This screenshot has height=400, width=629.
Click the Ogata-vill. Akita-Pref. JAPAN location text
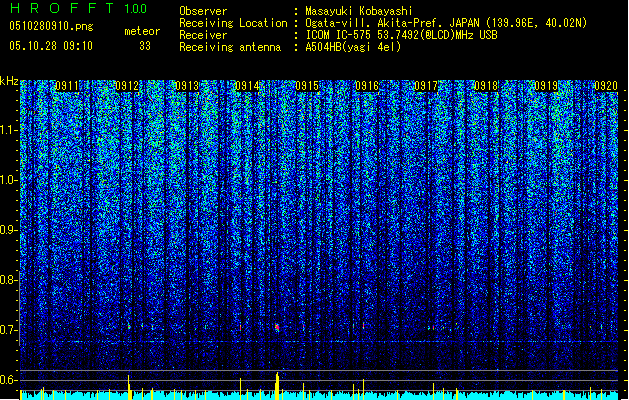(x=446, y=23)
